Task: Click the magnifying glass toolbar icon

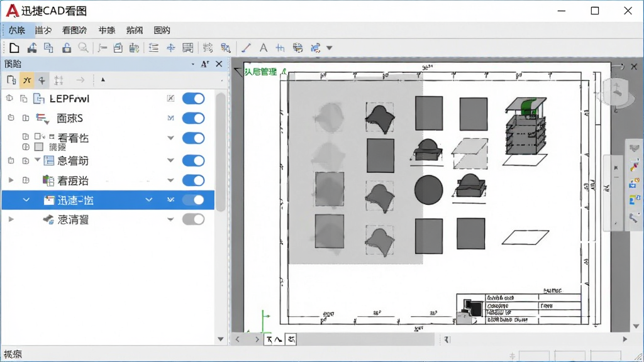Action: click(x=84, y=48)
